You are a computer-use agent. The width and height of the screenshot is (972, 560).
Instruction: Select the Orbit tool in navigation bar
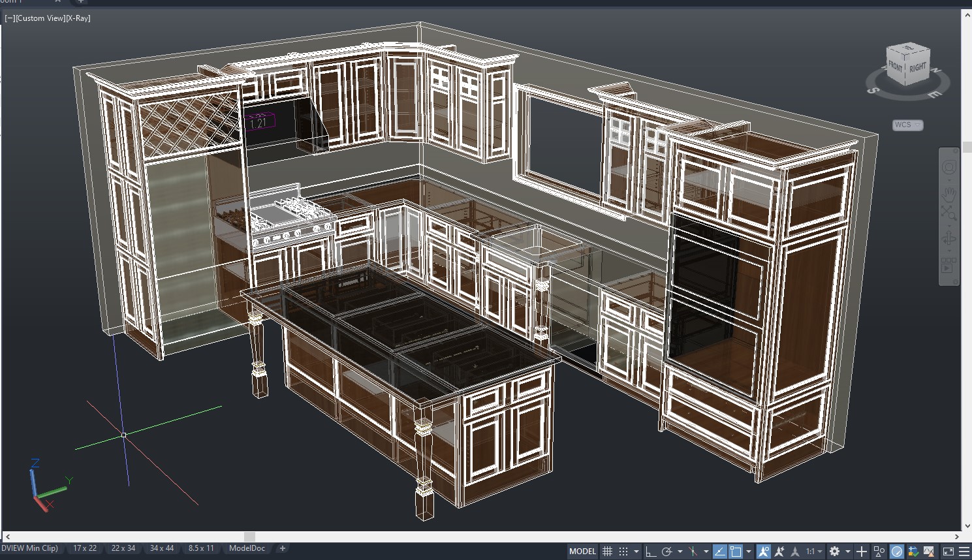[949, 238]
